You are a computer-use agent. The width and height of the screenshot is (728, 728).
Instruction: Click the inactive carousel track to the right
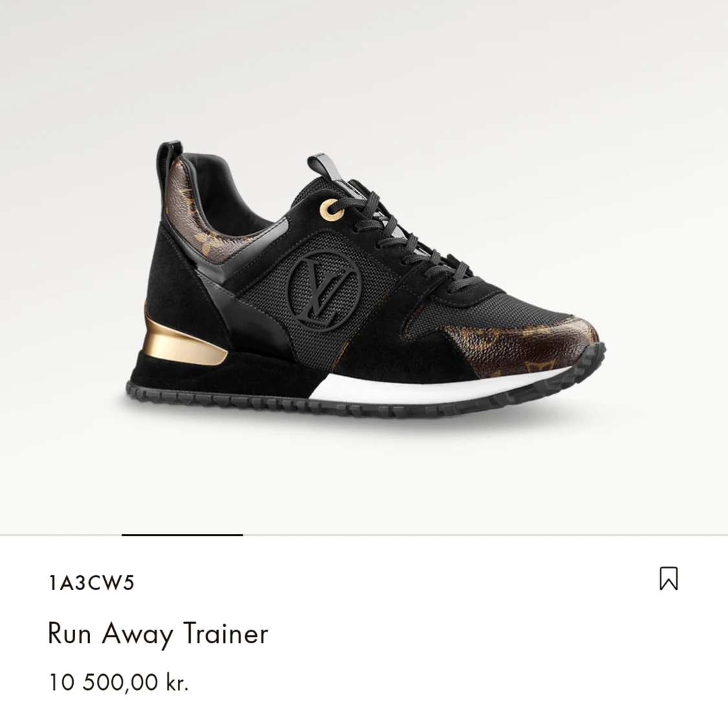pyautogui.click(x=485, y=535)
